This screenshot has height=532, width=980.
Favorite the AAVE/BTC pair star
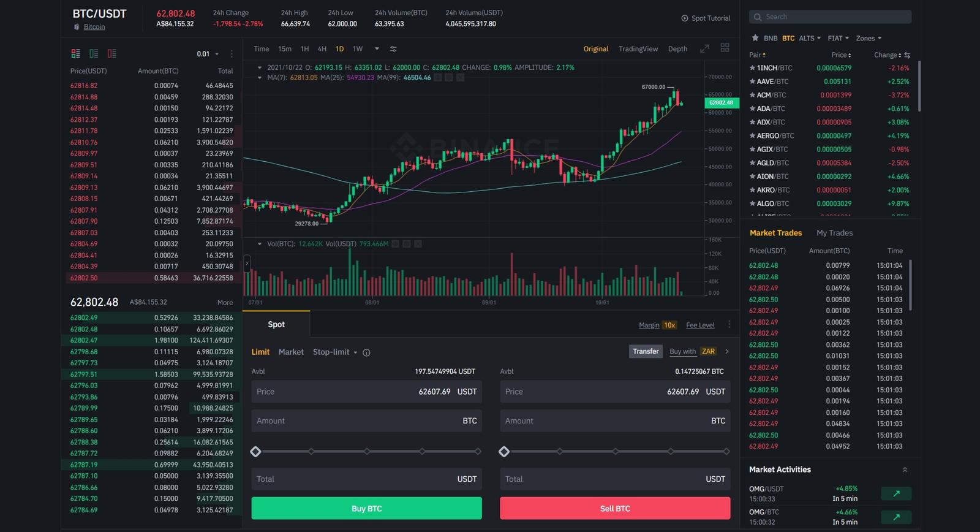(x=752, y=82)
